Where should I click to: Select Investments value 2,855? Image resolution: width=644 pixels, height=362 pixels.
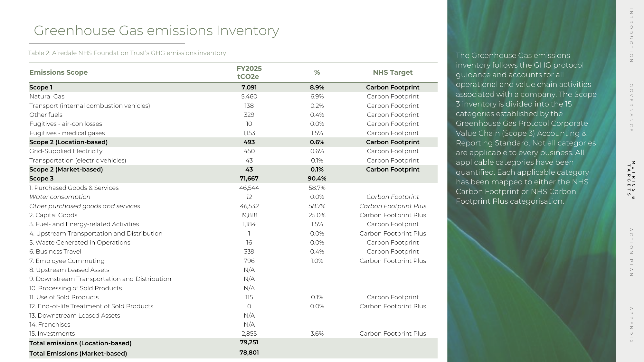(x=249, y=334)
